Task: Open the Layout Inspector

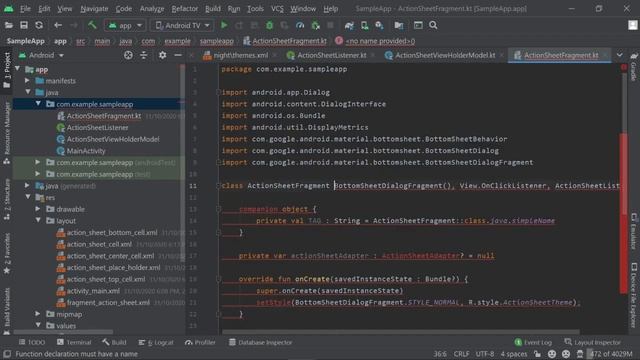Action: point(592,342)
